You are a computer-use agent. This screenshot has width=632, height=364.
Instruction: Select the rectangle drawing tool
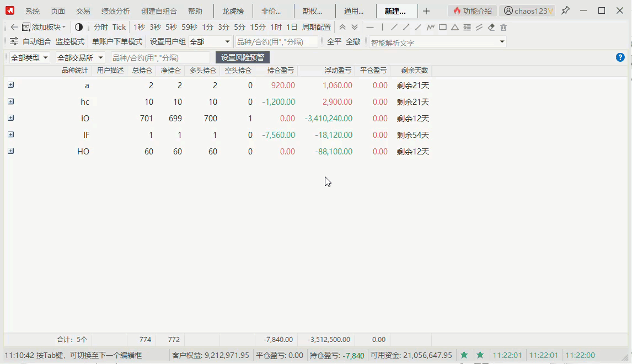pos(443,26)
